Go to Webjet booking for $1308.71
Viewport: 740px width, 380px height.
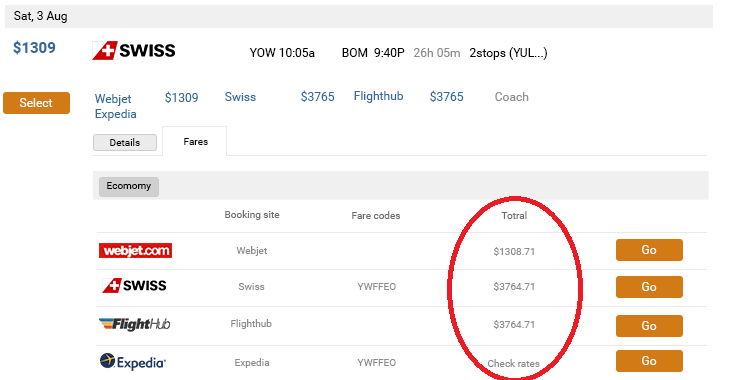coord(649,250)
